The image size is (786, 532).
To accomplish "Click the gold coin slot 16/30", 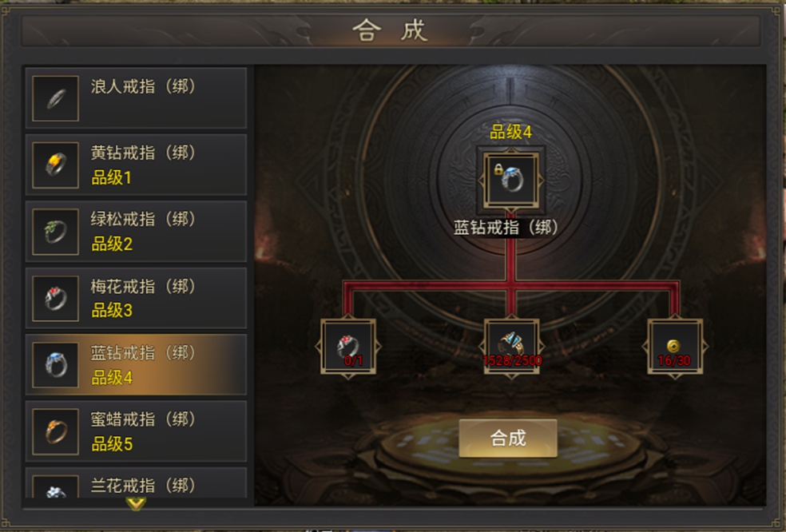I will [675, 347].
